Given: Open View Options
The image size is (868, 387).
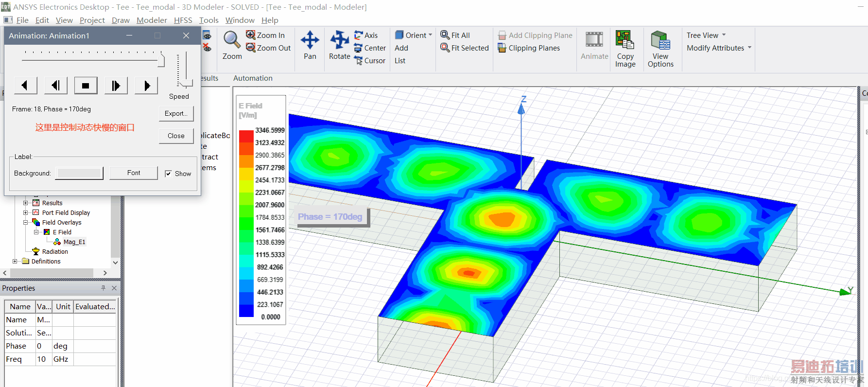Looking at the screenshot, I should pos(660,49).
